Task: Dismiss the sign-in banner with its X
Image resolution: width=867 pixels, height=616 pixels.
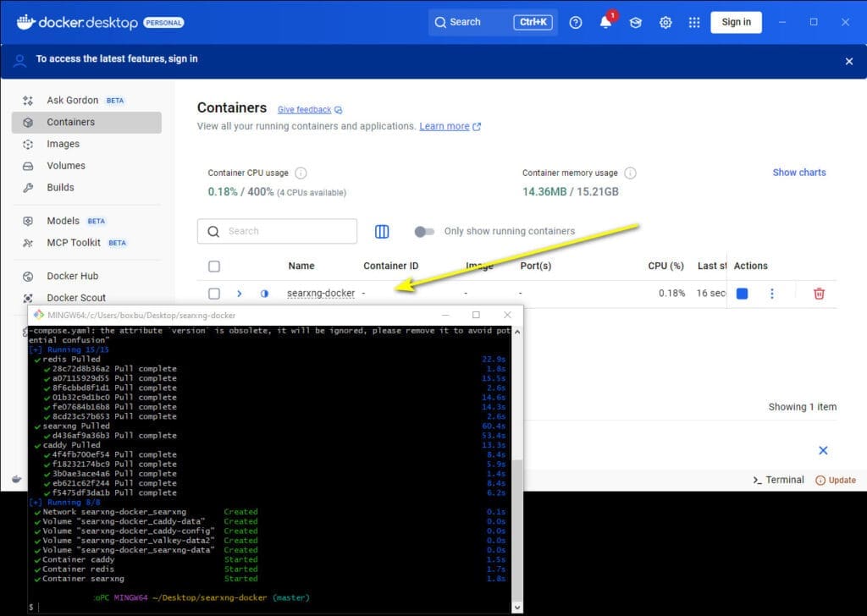Action: (x=848, y=61)
